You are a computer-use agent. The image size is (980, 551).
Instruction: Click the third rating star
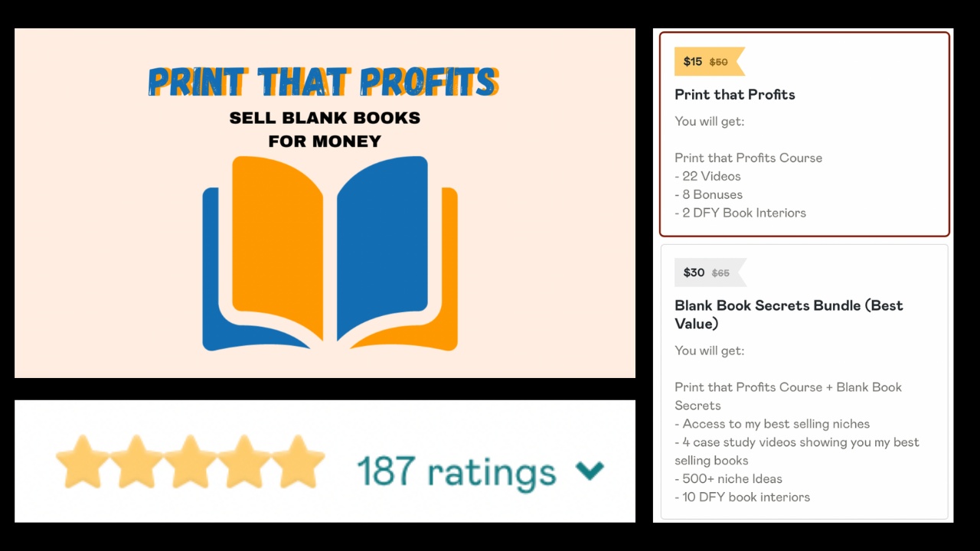tap(190, 462)
